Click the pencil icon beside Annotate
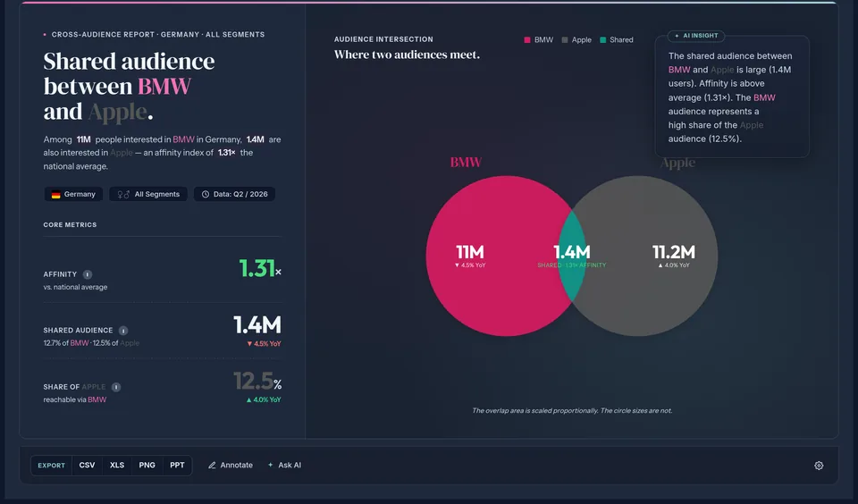This screenshot has width=858, height=504. [212, 466]
